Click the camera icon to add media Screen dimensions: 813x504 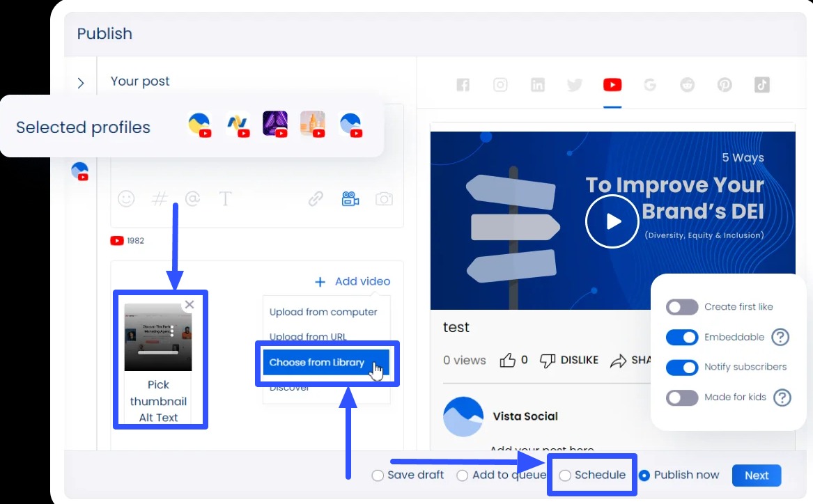tap(383, 198)
